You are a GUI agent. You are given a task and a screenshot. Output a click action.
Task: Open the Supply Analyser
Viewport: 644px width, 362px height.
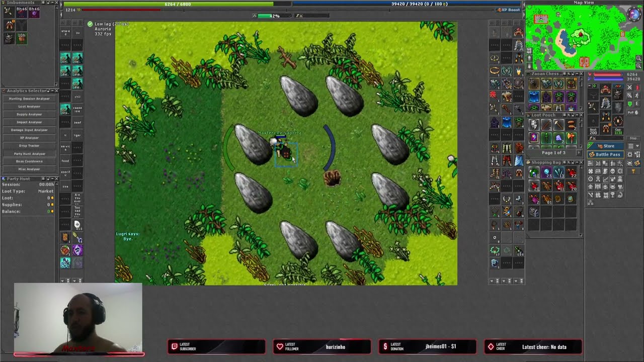(29, 114)
